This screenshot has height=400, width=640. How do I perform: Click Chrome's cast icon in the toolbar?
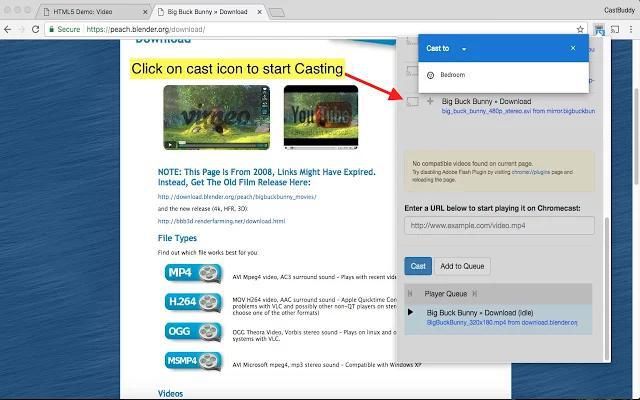click(x=615, y=29)
